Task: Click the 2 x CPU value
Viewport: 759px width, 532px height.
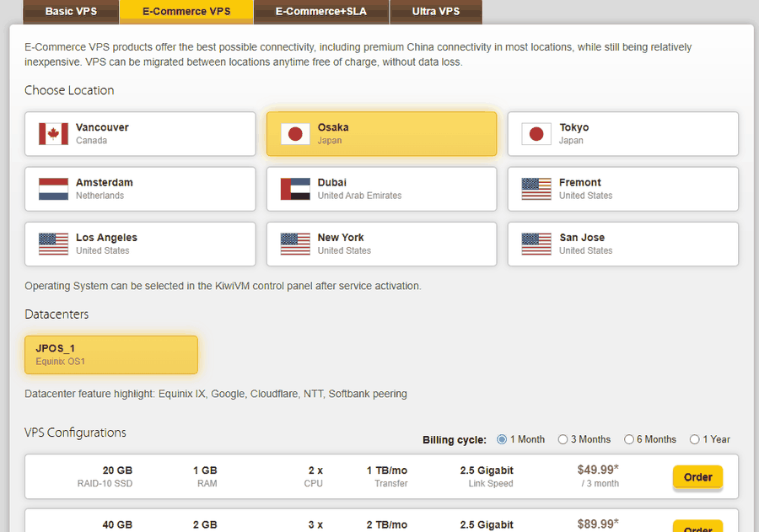Action: (x=315, y=470)
